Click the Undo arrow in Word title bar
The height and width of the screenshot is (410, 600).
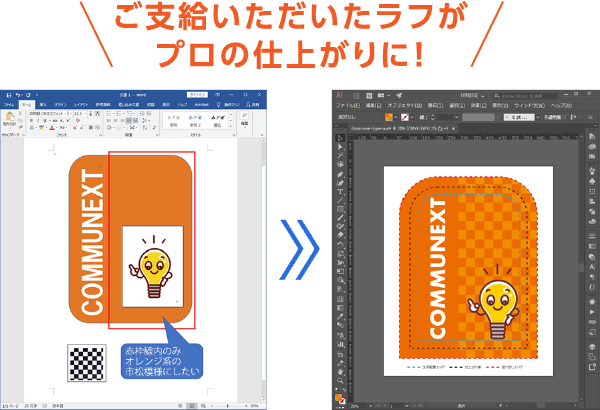[x=18, y=93]
